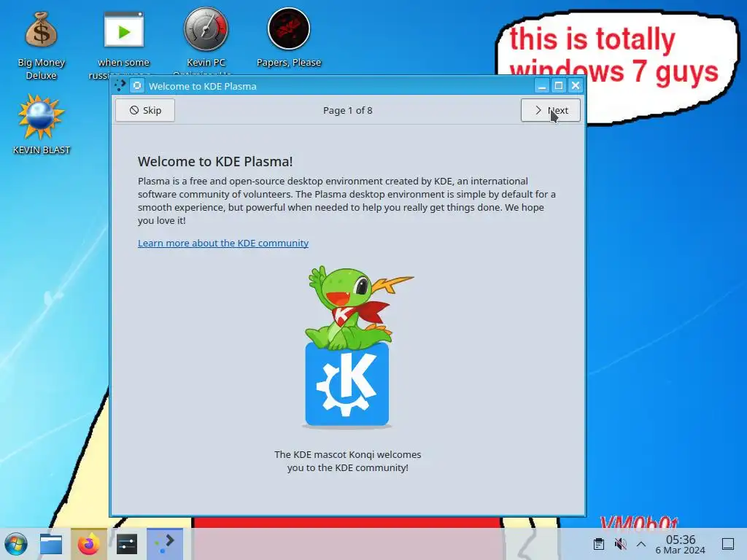Open the Kevin PC Optimizer gauge icon
Image resolution: width=747 pixels, height=560 pixels.
click(x=206, y=43)
